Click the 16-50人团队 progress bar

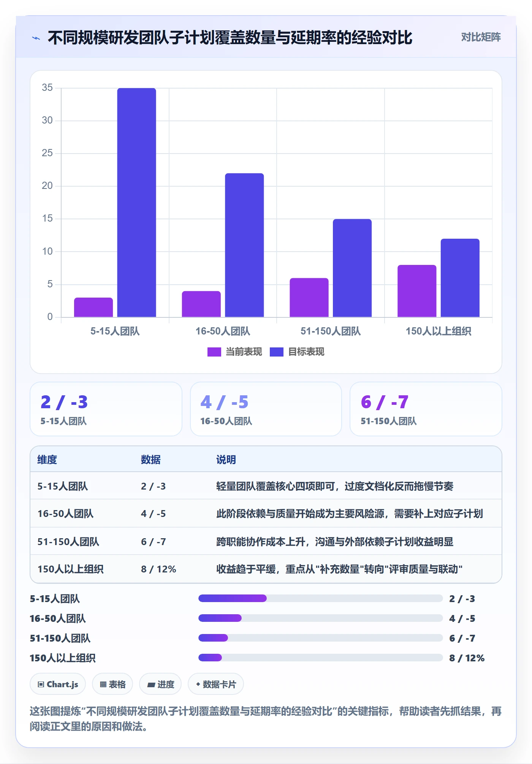coord(321,618)
